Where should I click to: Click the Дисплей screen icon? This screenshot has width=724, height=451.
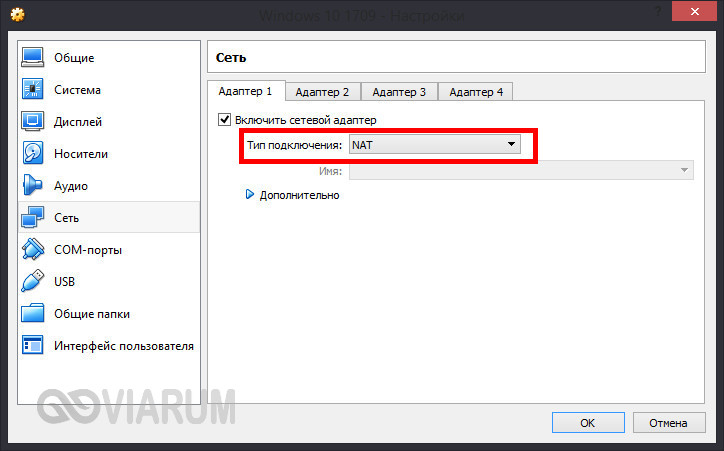[x=32, y=121]
